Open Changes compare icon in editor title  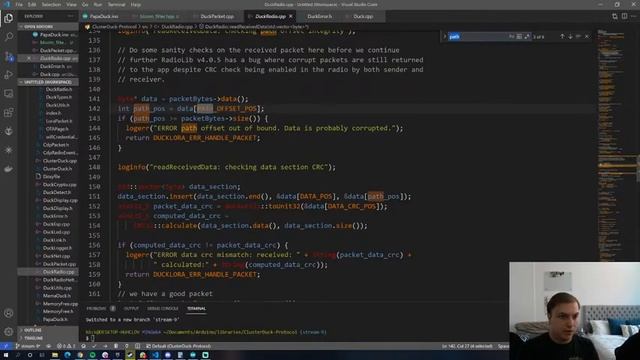point(615,16)
